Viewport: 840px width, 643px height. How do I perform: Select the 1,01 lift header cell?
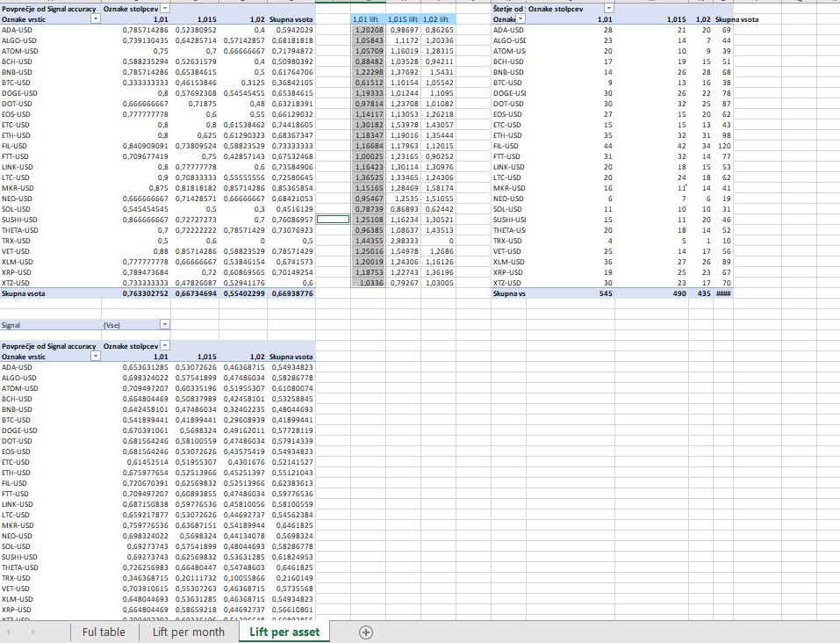[368, 18]
